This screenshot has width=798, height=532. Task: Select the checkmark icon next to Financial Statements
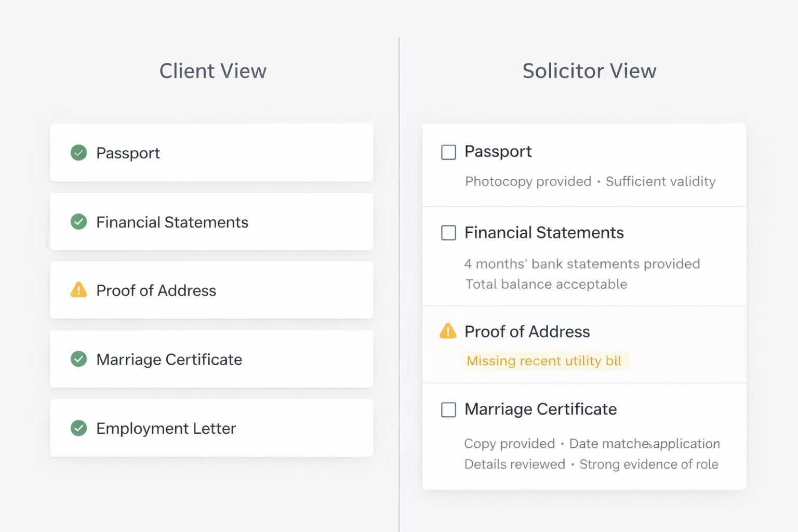78,222
